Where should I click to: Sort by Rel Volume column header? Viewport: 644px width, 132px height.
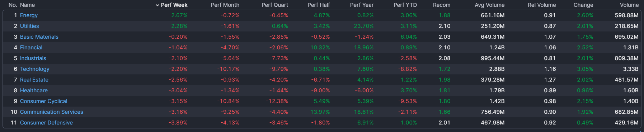542,5
